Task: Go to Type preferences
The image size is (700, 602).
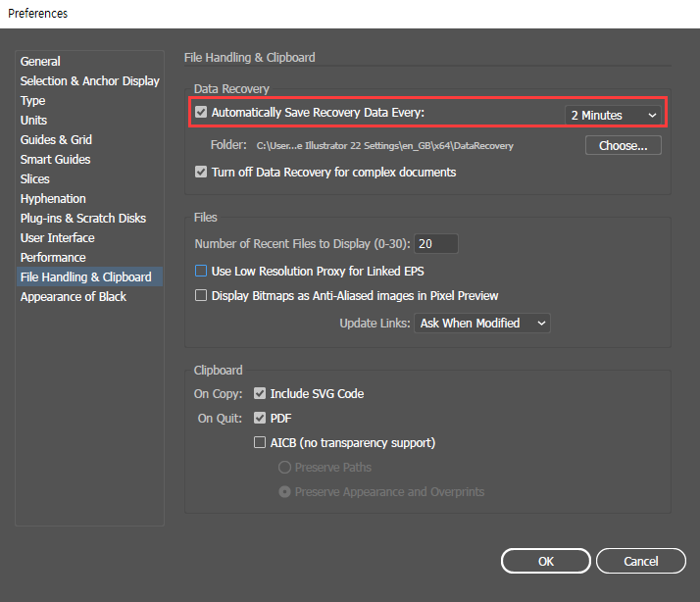Action: point(89,100)
